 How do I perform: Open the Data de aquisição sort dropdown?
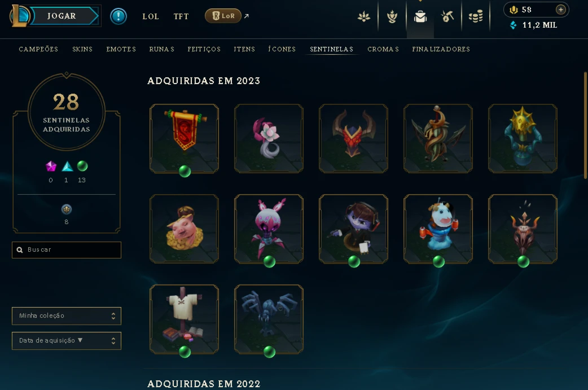[67, 340]
